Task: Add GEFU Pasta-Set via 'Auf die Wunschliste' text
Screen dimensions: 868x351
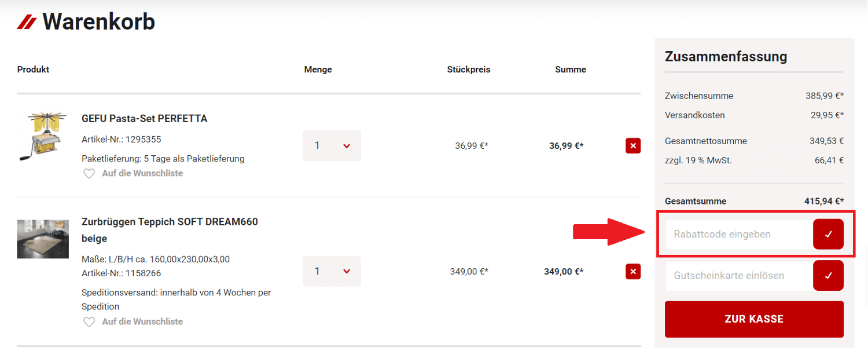Action: coord(142,173)
